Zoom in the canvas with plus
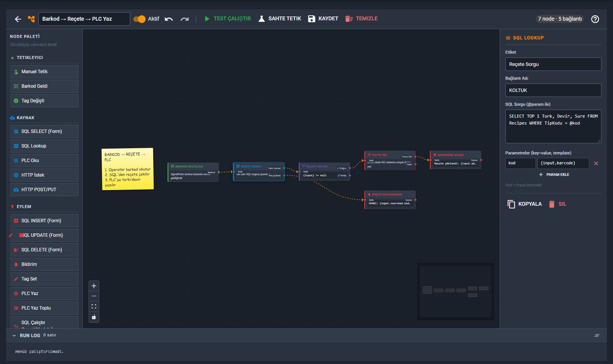This screenshot has height=364, width=613. pos(94,286)
